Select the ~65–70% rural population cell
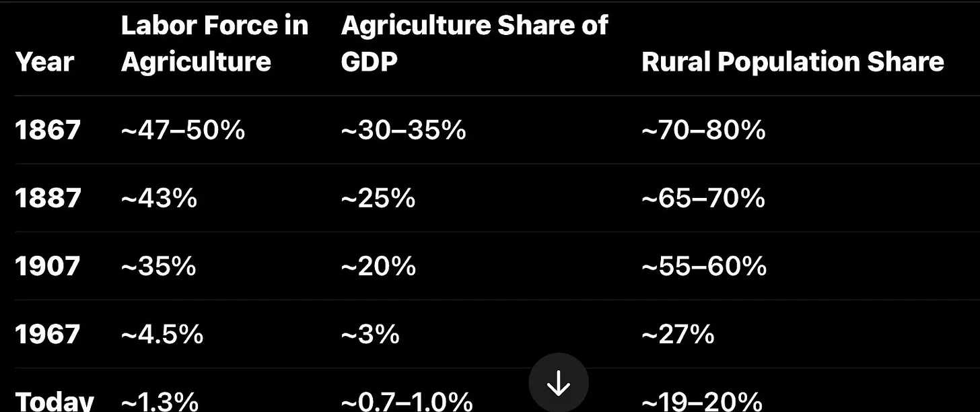This screenshot has width=980, height=412. 703,198
